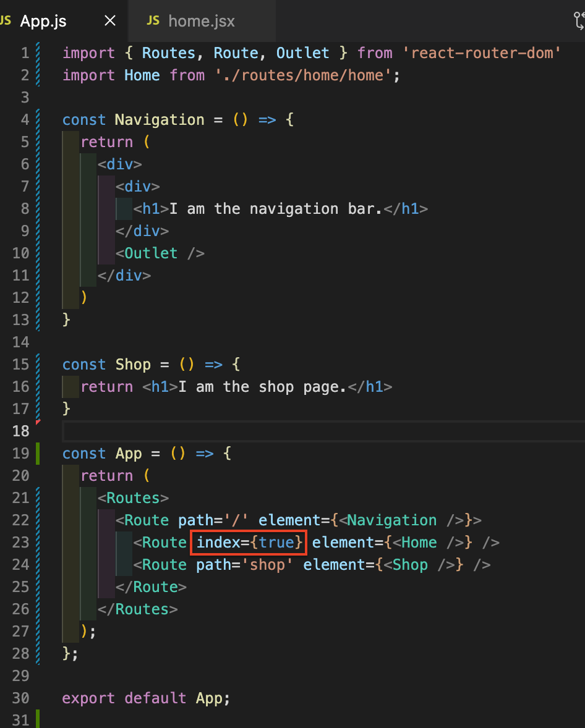Click the Home element on line 23
The width and height of the screenshot is (585, 728).
pyautogui.click(x=427, y=542)
